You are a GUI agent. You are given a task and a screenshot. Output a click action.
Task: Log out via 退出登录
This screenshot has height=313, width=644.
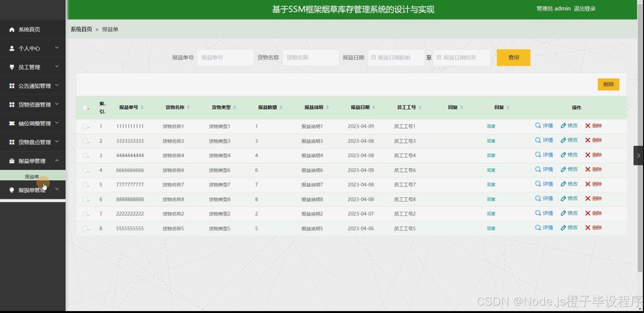point(584,9)
